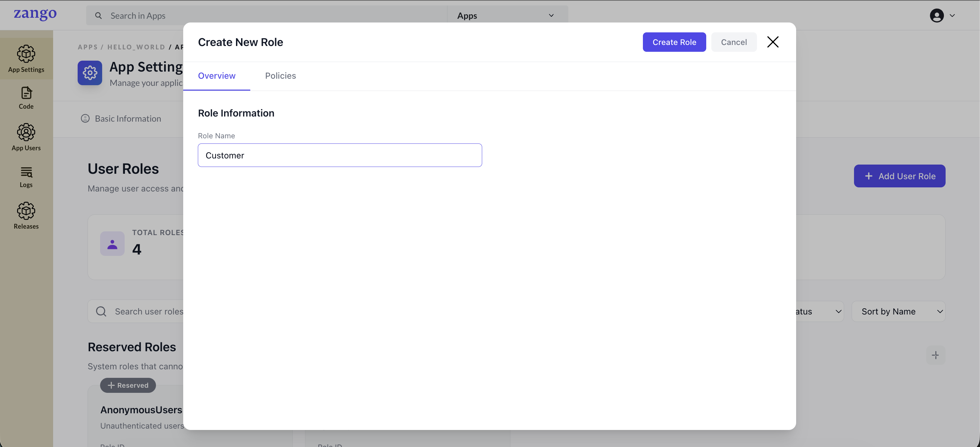Viewport: 980px width, 447px height.
Task: Click the Basic Information icon
Action: coord(85,119)
